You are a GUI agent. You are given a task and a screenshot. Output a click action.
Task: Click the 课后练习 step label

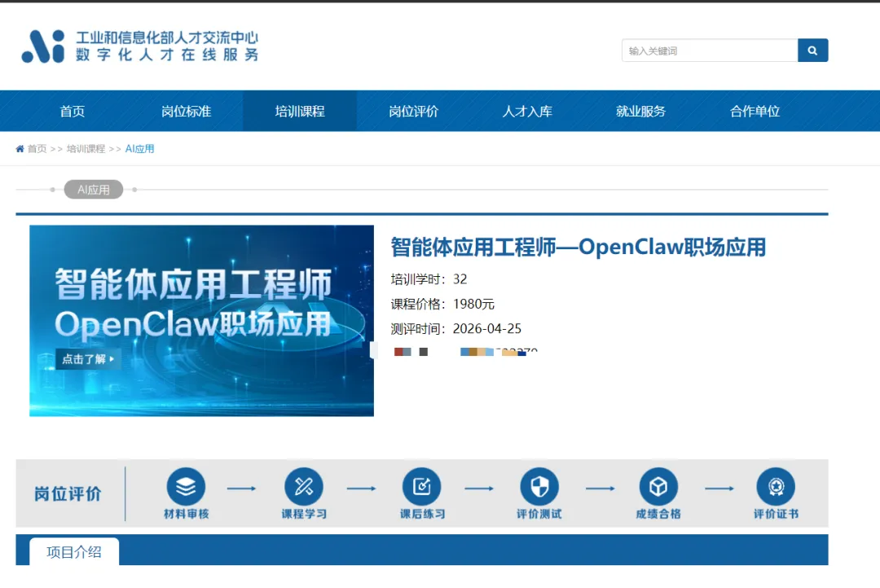point(422,514)
